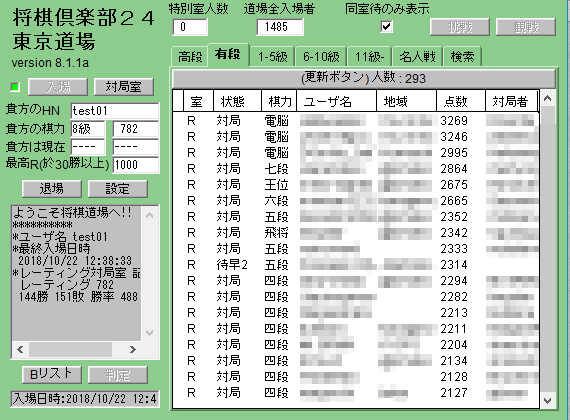Click the 貴方のHN input field

coord(115,111)
